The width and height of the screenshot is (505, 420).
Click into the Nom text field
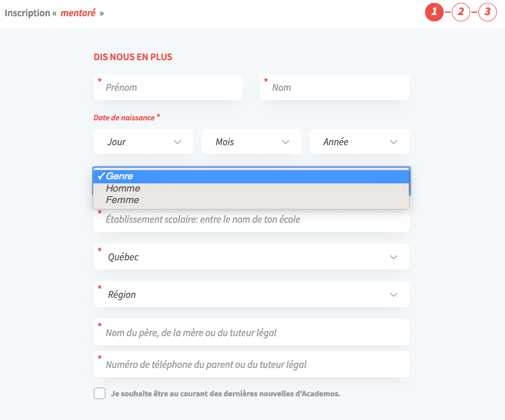(x=334, y=87)
